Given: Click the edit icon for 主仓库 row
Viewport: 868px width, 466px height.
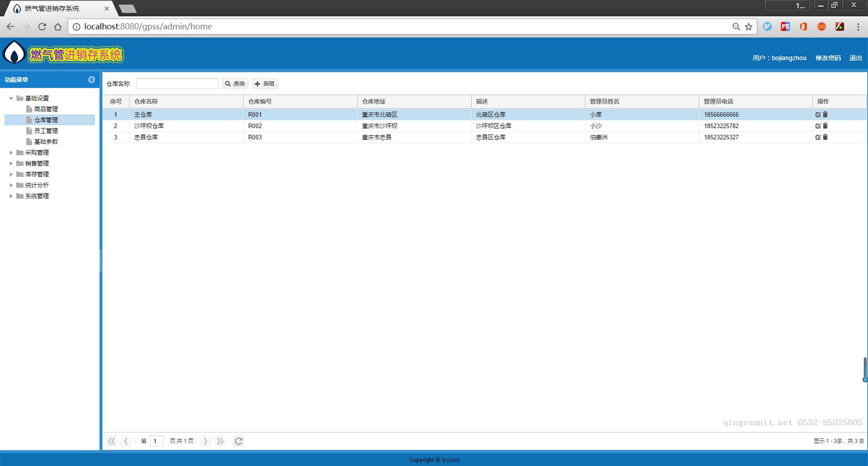Looking at the screenshot, I should [818, 114].
